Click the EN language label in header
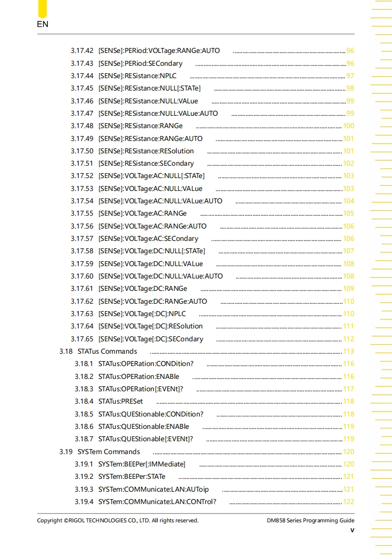 click(x=43, y=24)
